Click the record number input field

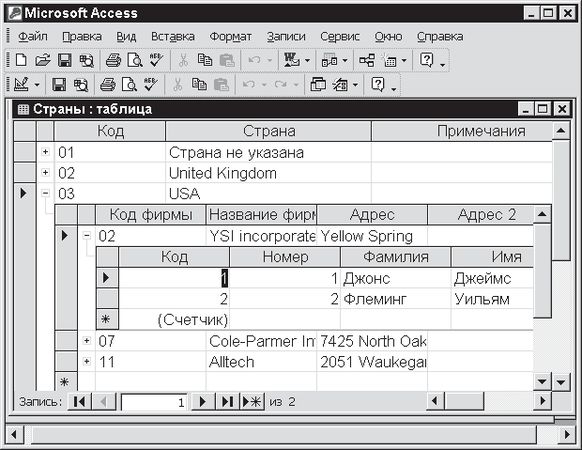coord(154,402)
